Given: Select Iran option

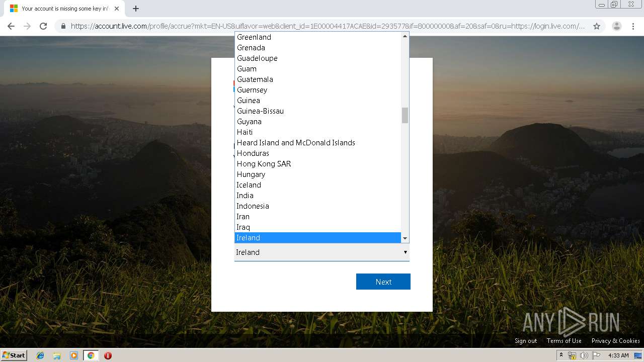Looking at the screenshot, I should [x=318, y=217].
